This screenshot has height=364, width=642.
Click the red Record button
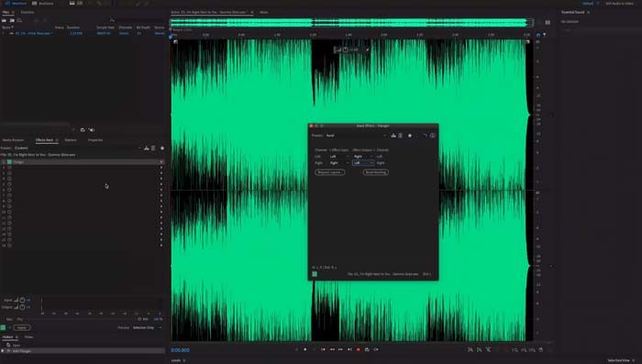pyautogui.click(x=359, y=349)
